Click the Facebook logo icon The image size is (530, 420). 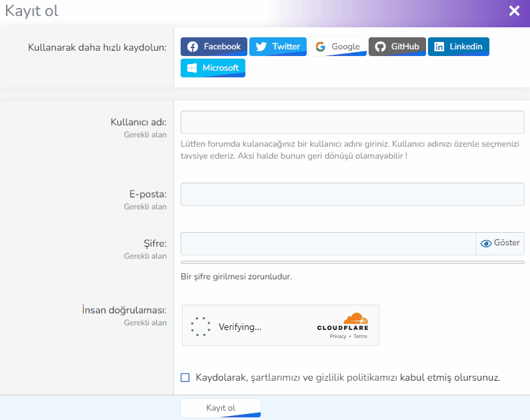(x=193, y=47)
